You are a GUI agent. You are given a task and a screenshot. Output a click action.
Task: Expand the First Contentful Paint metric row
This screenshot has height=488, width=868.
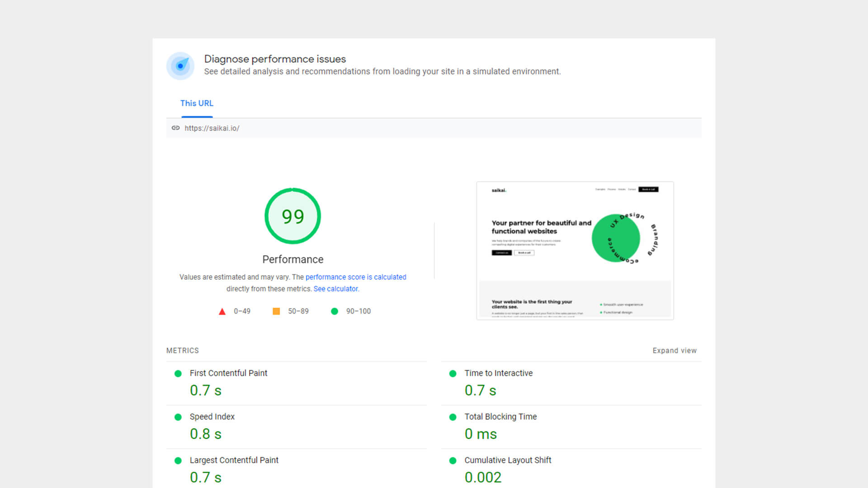[228, 373]
